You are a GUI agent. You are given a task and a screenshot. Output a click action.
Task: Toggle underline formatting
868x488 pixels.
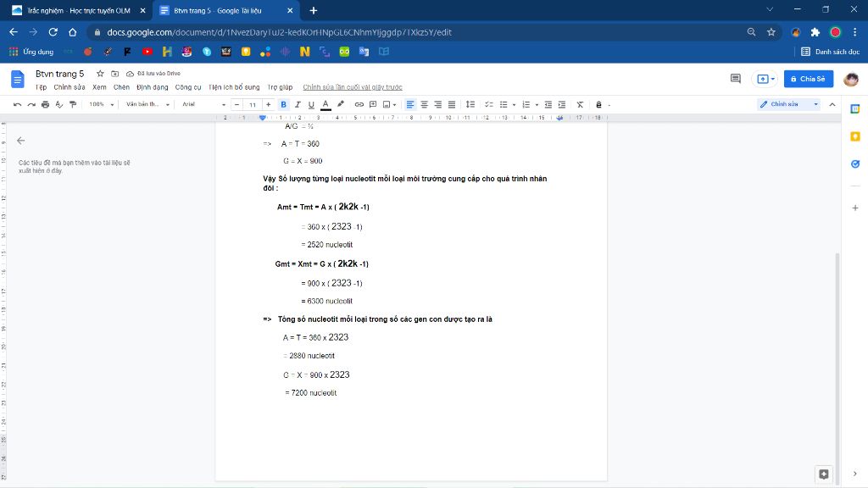[x=311, y=104]
